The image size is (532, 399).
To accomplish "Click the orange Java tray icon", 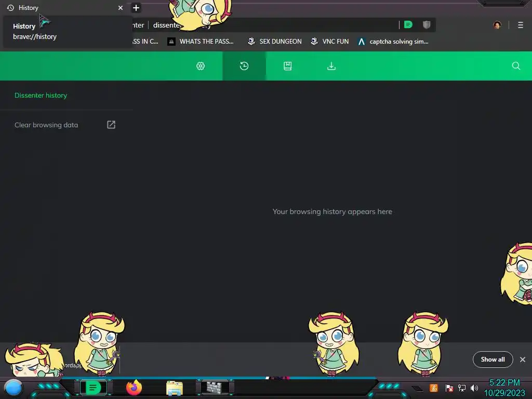I will [434, 388].
